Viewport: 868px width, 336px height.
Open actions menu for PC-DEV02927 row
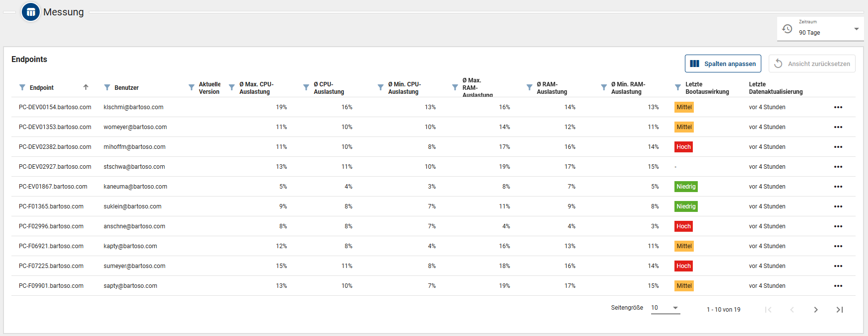point(838,167)
